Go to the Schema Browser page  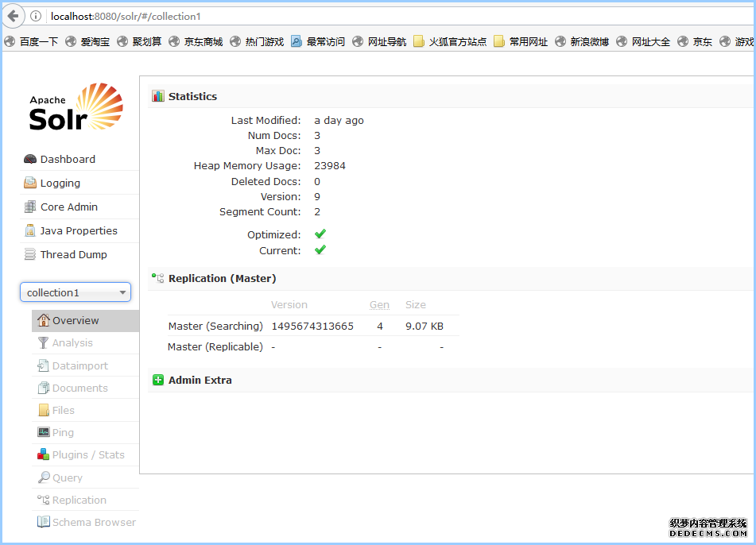click(94, 523)
